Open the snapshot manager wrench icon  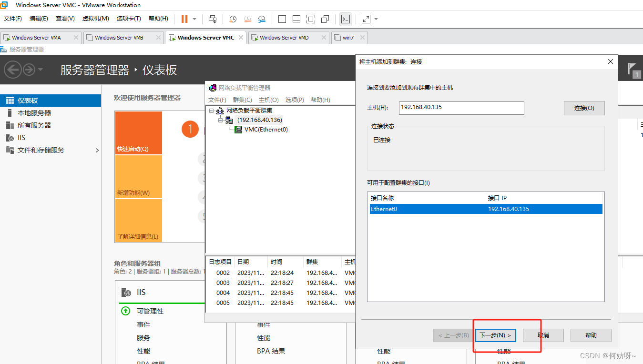(262, 19)
